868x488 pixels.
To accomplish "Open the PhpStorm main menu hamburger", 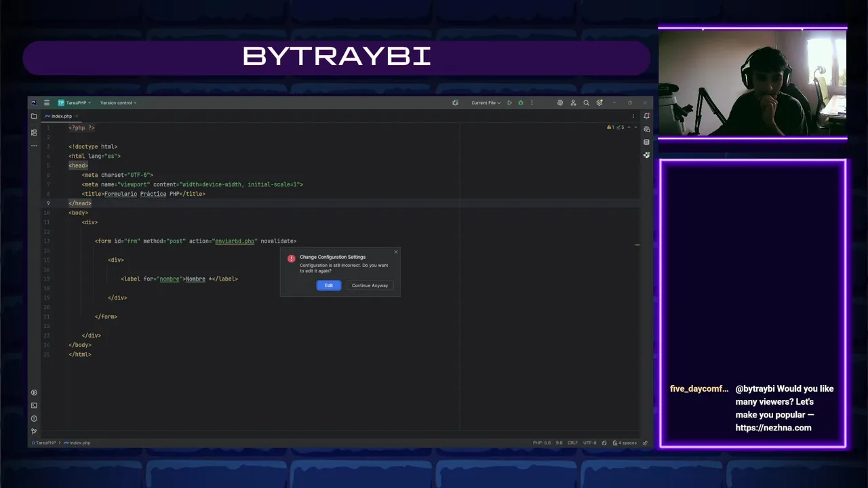I will 47,103.
